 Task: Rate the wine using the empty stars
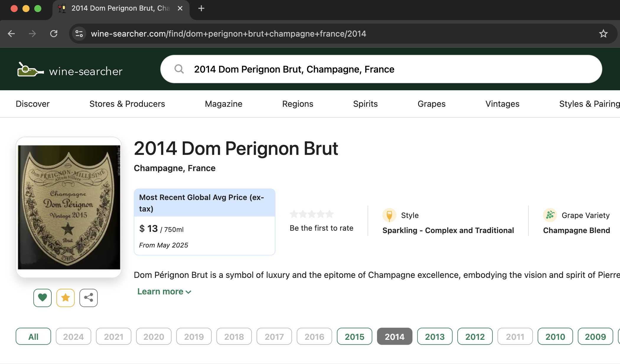[312, 214]
